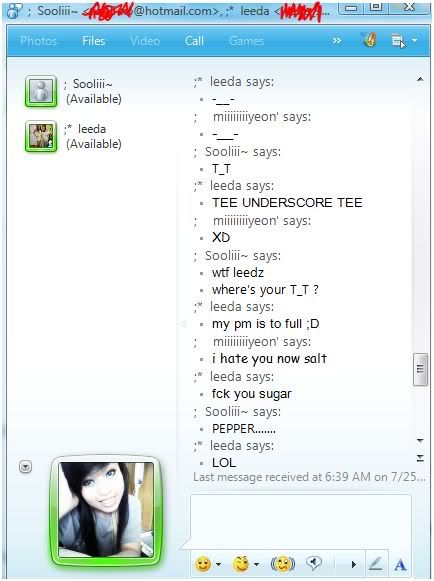
Task: Click leeda's display picture thumbnail
Action: [41, 136]
